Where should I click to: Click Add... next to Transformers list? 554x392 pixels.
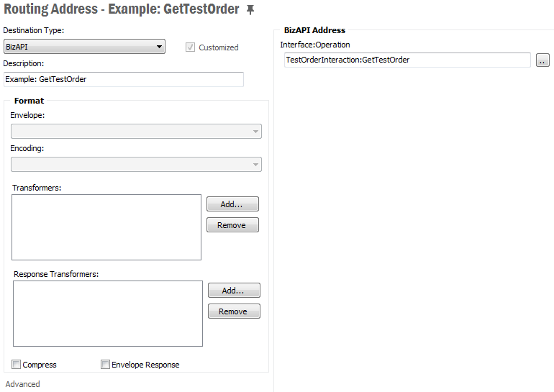tap(232, 204)
